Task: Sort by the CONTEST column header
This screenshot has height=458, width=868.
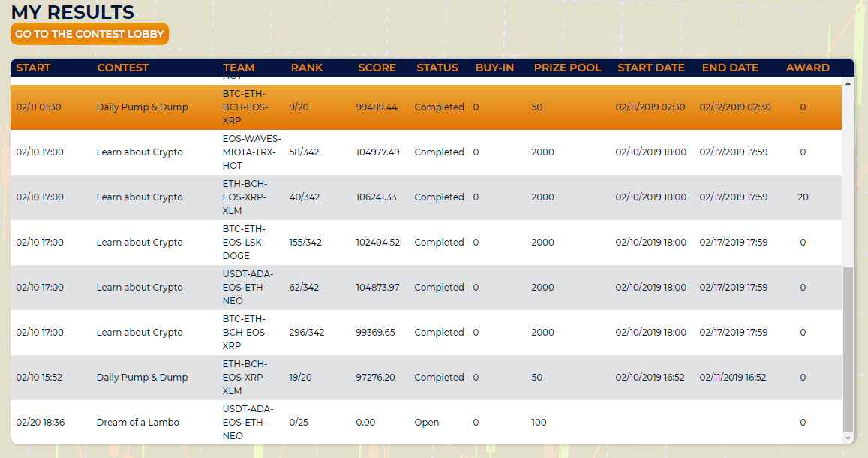Action: (x=123, y=68)
